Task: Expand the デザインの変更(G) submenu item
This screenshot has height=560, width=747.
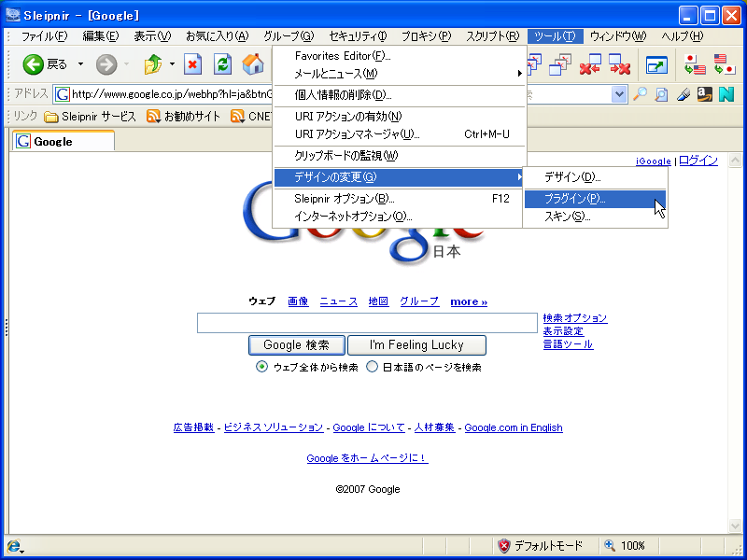Action: (x=400, y=177)
